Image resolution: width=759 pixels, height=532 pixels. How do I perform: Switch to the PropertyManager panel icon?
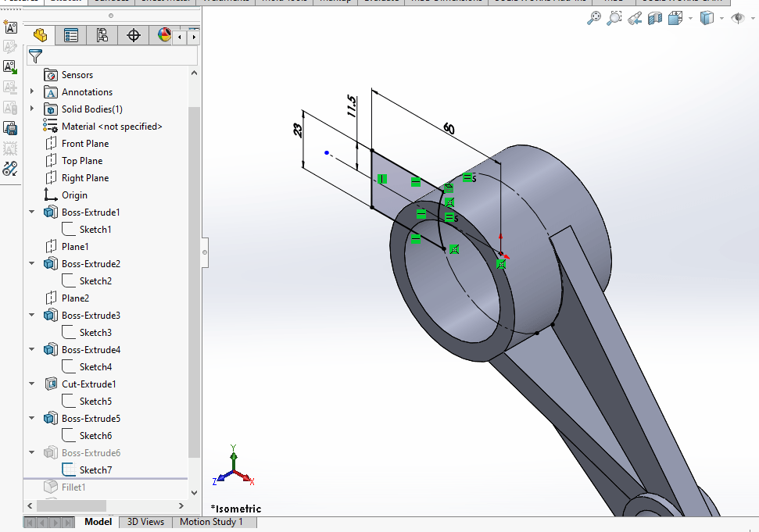tap(71, 35)
